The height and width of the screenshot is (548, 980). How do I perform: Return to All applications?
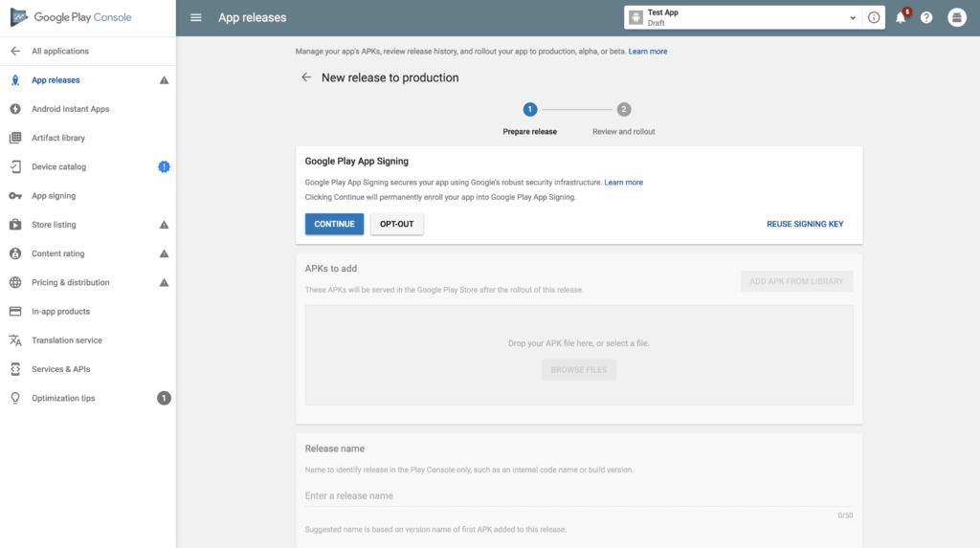click(59, 51)
